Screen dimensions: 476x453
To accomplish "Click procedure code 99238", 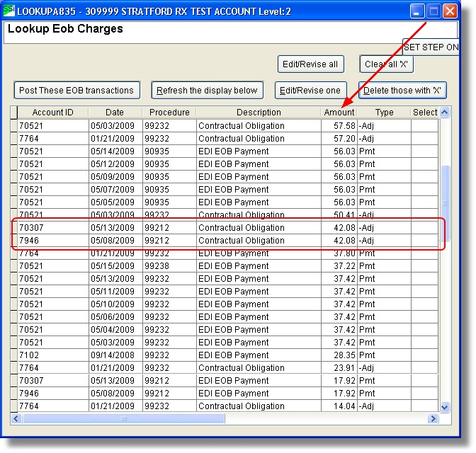I will click(157, 266).
